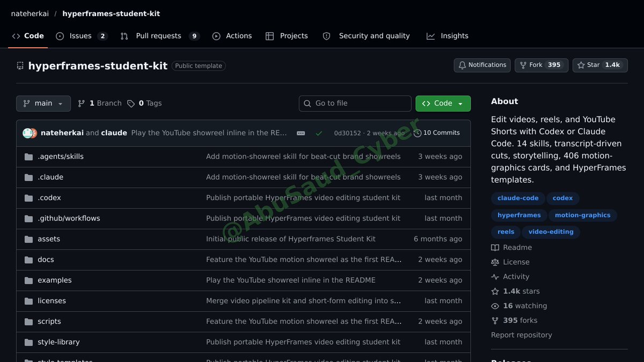Open the Projects tab

point(287,36)
